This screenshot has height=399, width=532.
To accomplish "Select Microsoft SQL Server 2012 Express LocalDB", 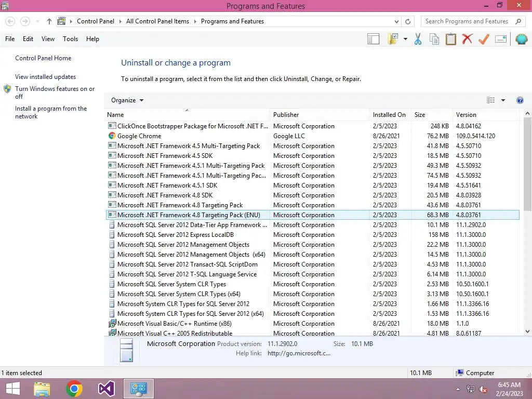I will pyautogui.click(x=312, y=235).
